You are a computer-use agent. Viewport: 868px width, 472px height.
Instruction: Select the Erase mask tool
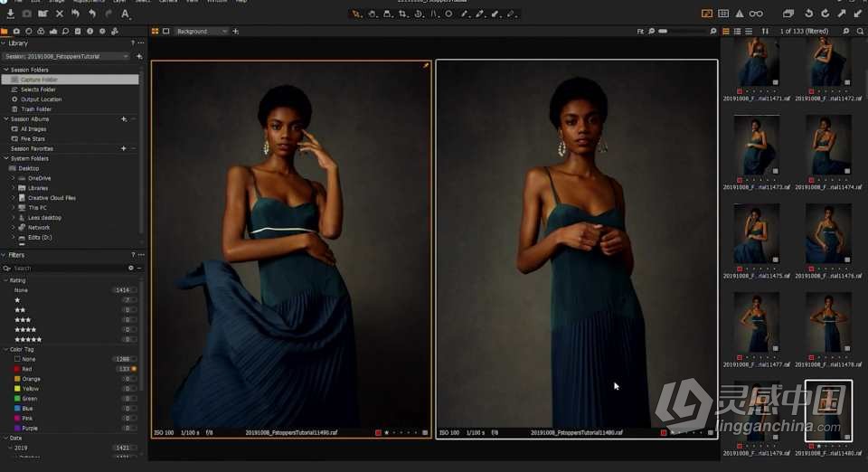click(x=512, y=14)
